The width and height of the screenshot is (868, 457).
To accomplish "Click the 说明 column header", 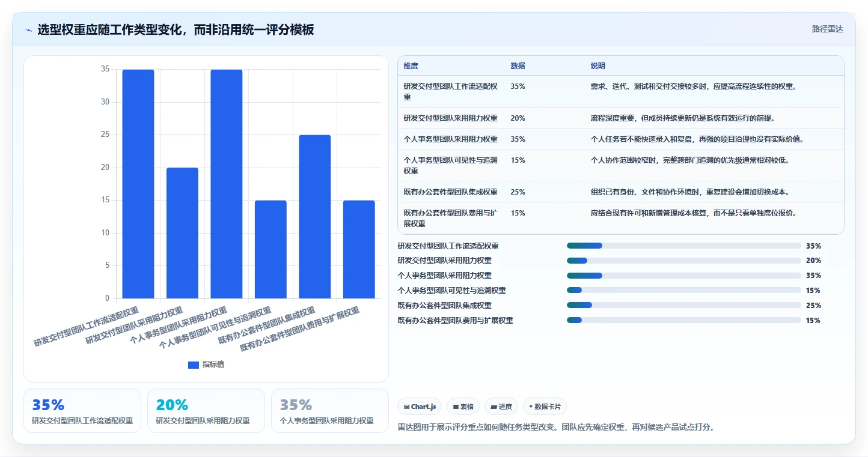I will point(598,66).
